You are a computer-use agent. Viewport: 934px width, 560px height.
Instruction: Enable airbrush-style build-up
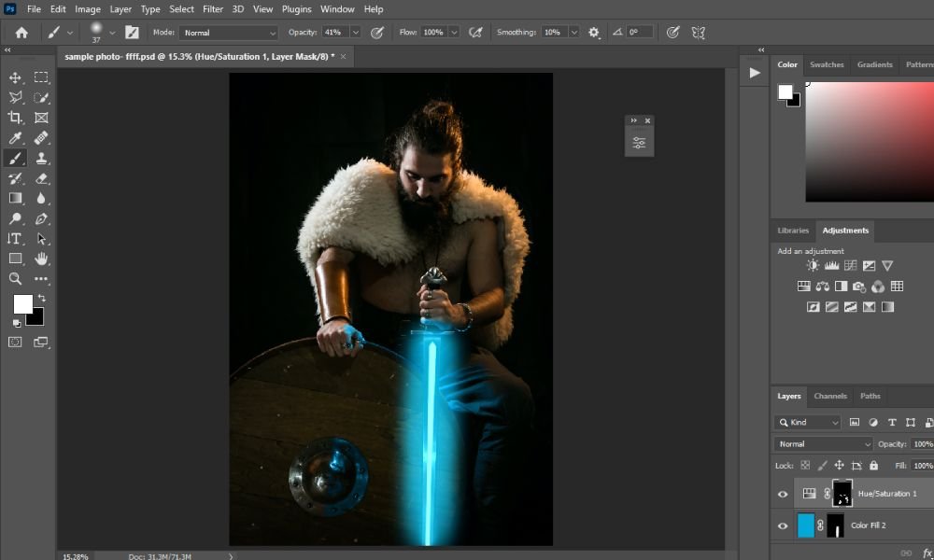click(475, 33)
